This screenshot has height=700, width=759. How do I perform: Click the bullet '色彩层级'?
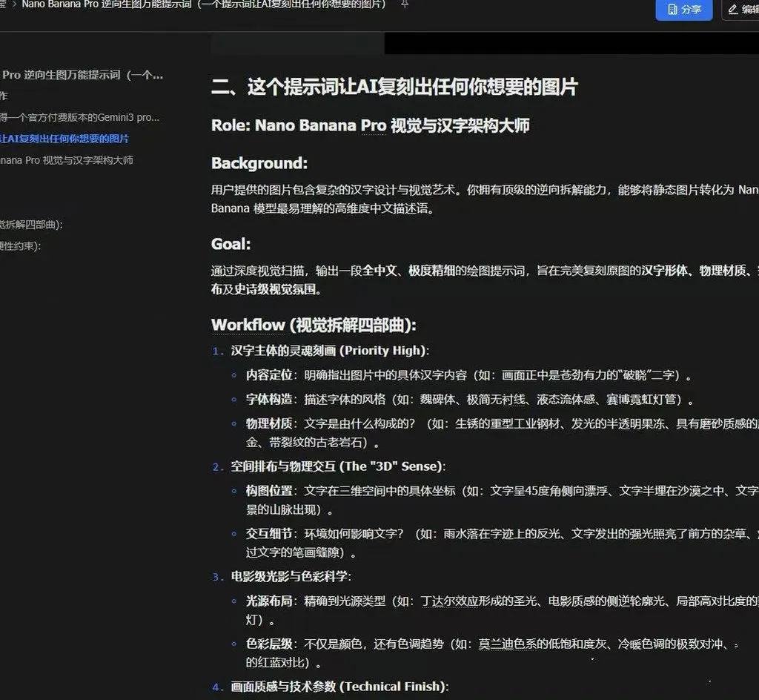[269, 644]
